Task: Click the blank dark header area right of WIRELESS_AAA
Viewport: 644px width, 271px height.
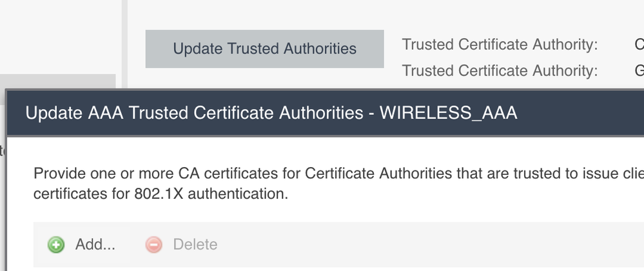Action: point(580,114)
